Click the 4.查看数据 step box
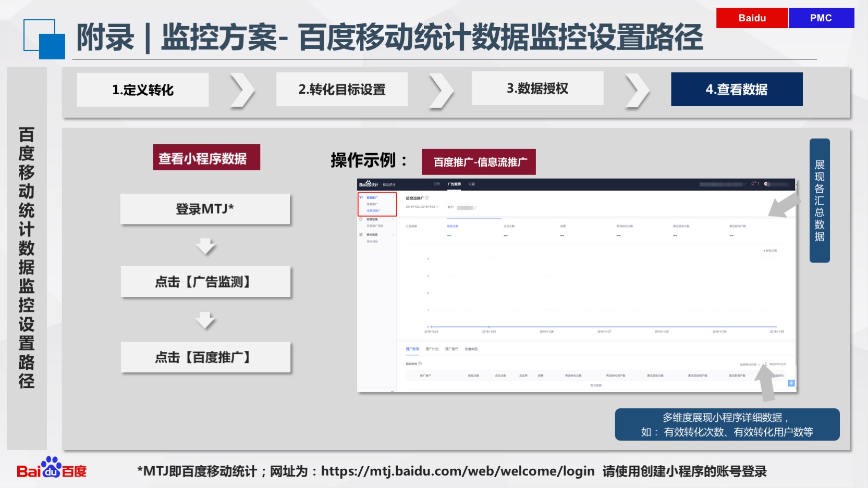The height and width of the screenshot is (488, 868). point(737,89)
